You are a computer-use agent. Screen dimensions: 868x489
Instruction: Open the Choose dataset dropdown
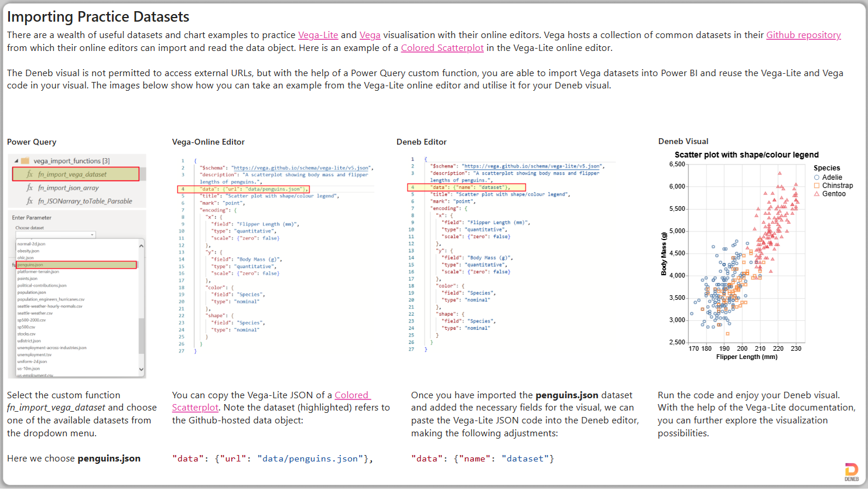tap(56, 235)
